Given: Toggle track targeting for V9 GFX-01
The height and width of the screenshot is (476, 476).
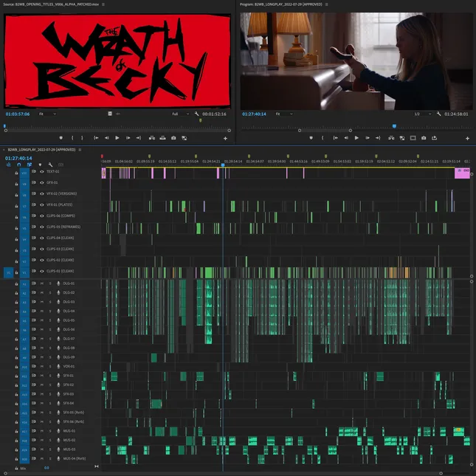Looking at the screenshot, I should click(x=24, y=184).
